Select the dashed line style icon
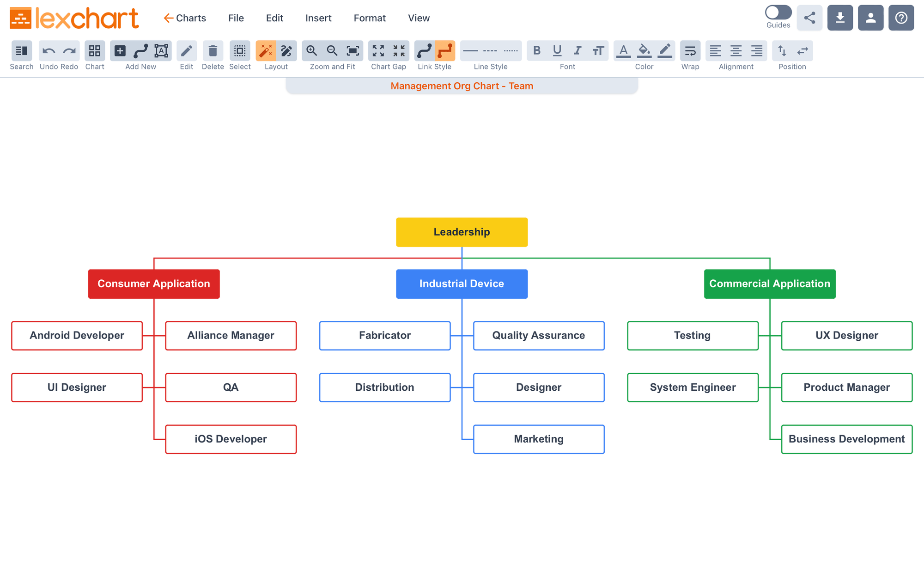This screenshot has height=578, width=924. click(490, 51)
